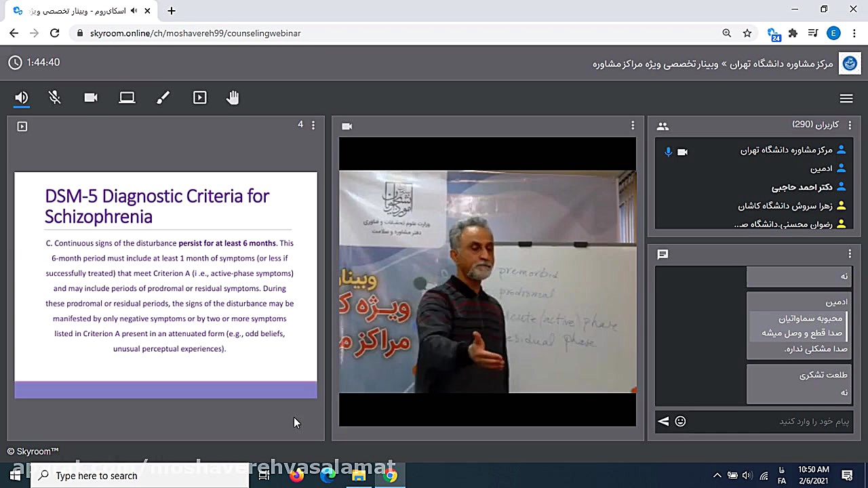Open Firefox from the taskbar
This screenshot has width=868, height=488.
(296, 476)
